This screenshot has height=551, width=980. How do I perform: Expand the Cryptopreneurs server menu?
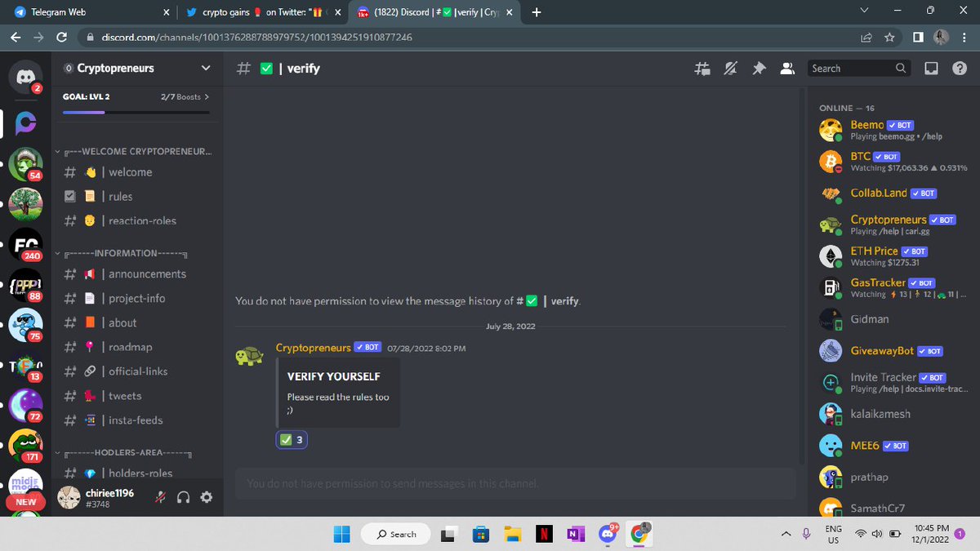tap(138, 69)
